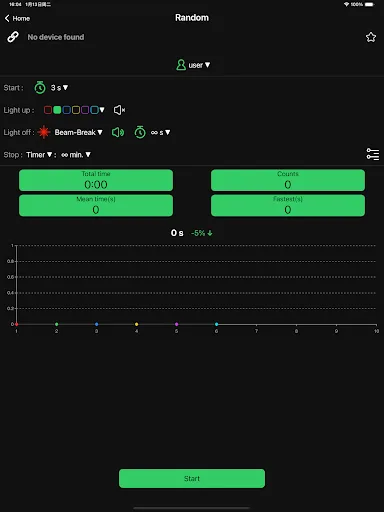
Task: Expand the light-up colors dropdown arrow
Action: click(x=102, y=110)
